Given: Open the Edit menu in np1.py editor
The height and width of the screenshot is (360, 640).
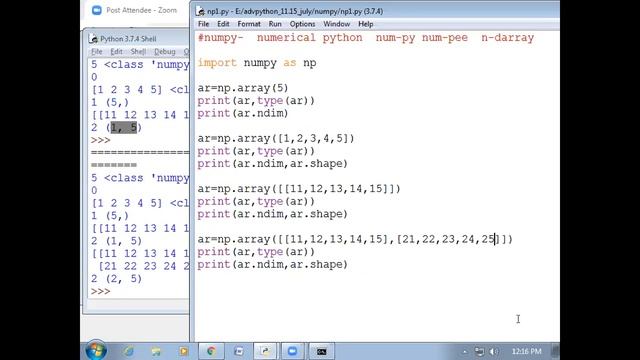Looking at the screenshot, I should tap(223, 24).
